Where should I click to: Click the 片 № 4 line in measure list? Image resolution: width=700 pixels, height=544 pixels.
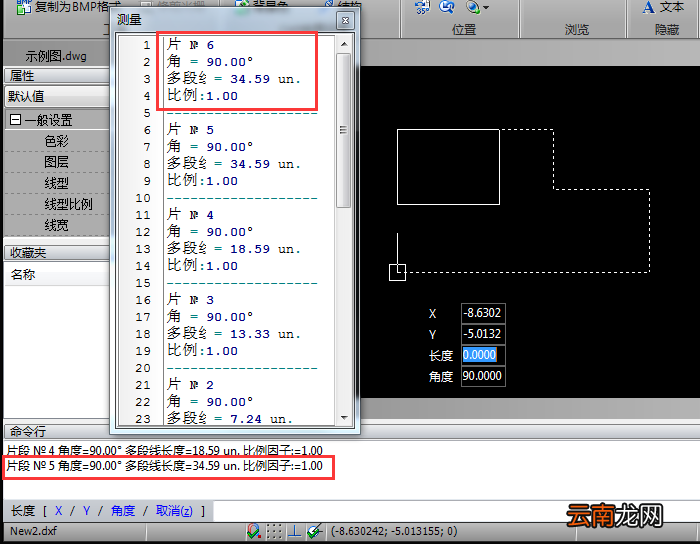(191, 215)
